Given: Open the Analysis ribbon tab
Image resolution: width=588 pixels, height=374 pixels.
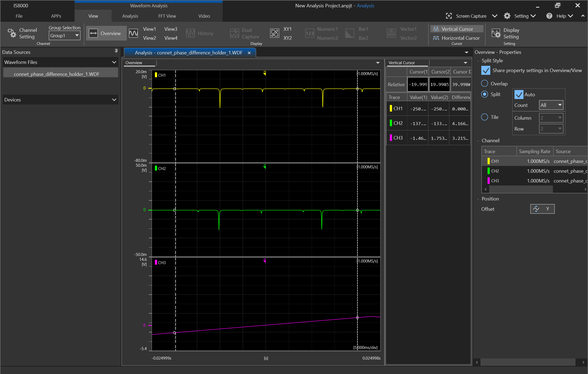Looking at the screenshot, I should [x=130, y=16].
